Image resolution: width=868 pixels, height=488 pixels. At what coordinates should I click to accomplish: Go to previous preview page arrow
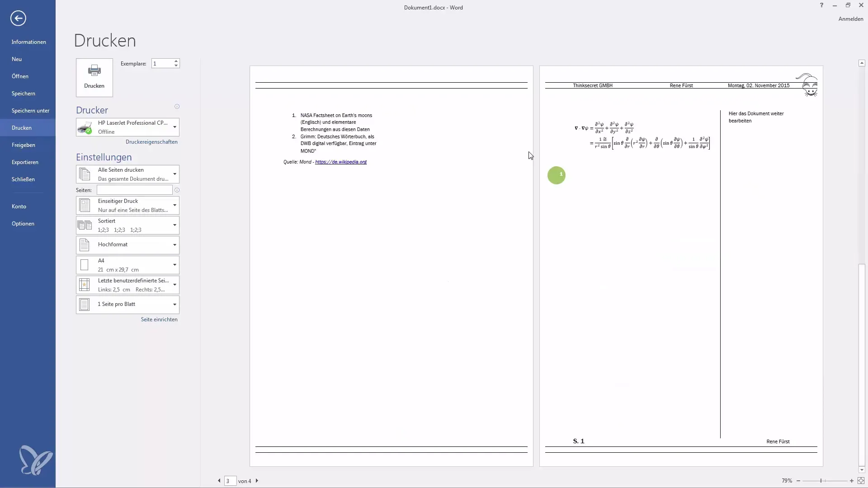click(219, 481)
